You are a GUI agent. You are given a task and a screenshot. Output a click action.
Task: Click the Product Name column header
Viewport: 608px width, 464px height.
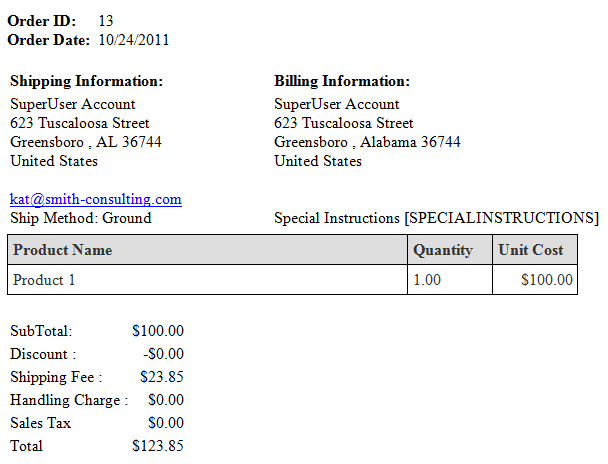207,250
